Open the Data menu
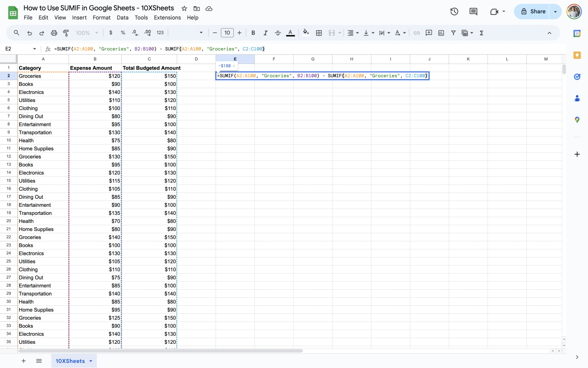 (x=122, y=18)
